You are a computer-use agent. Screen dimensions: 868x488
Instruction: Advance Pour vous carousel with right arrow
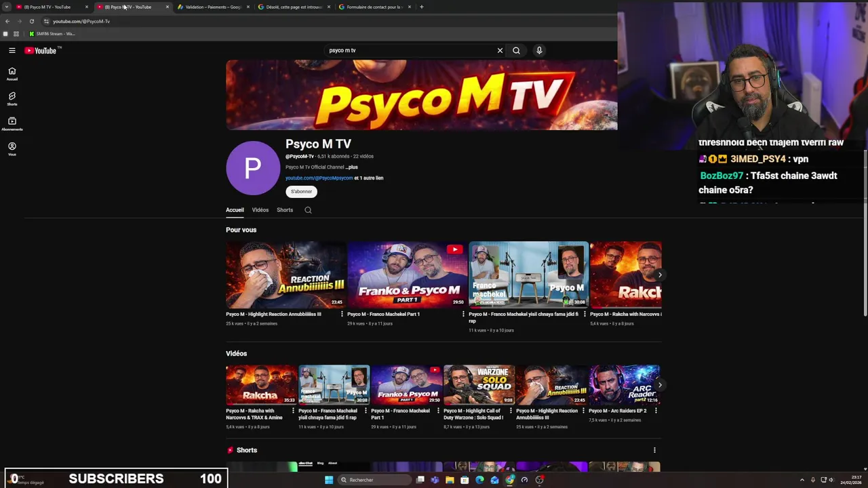coord(659,275)
